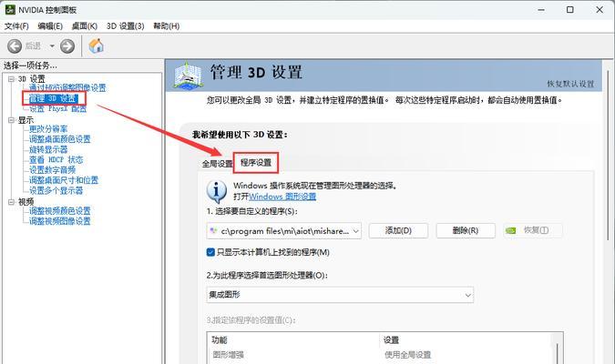Click 恢复默认设置 link in header

[x=570, y=84]
